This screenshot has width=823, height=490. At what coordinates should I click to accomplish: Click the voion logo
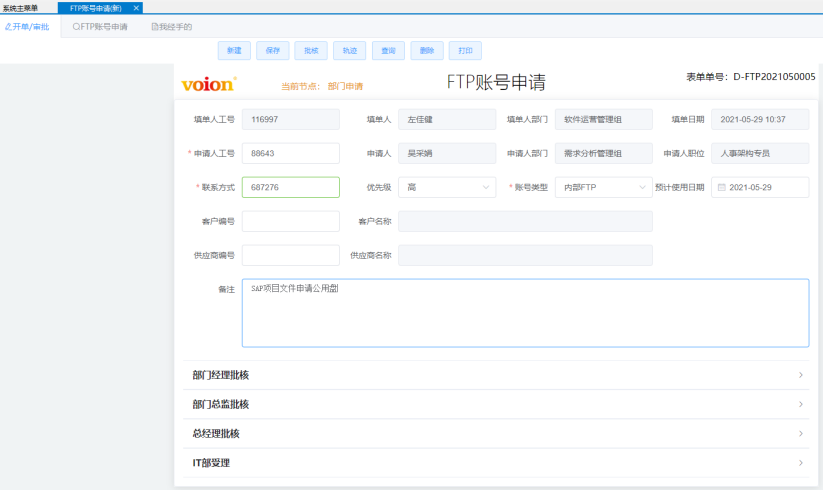pyautogui.click(x=209, y=84)
